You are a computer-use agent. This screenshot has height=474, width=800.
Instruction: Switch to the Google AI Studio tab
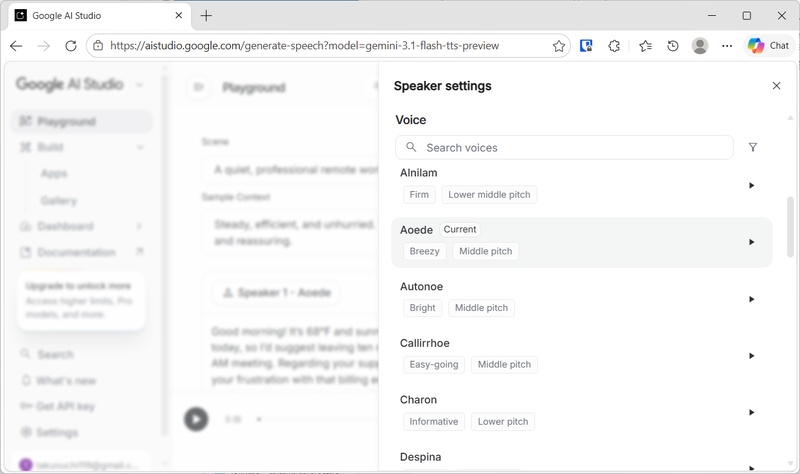coord(100,16)
